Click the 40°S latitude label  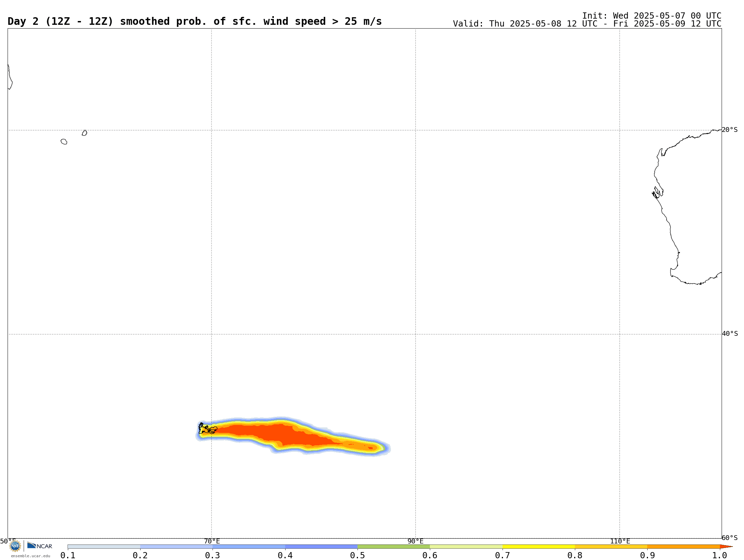(x=730, y=333)
